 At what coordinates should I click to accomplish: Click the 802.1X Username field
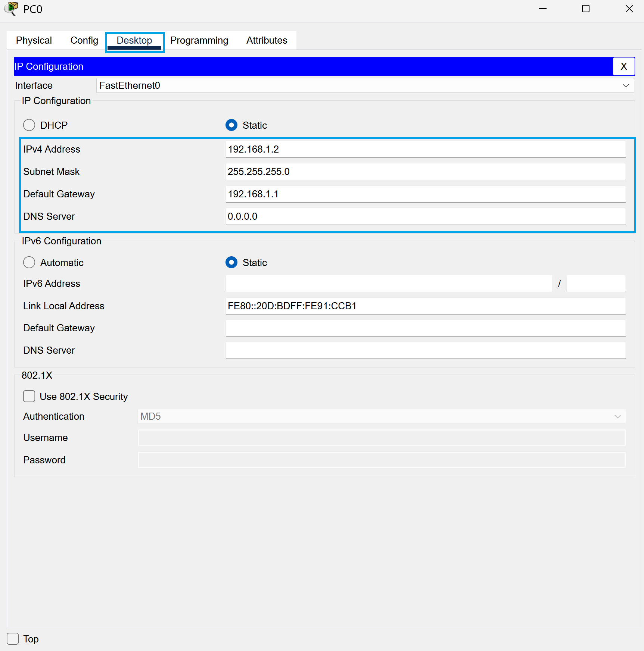(x=382, y=438)
